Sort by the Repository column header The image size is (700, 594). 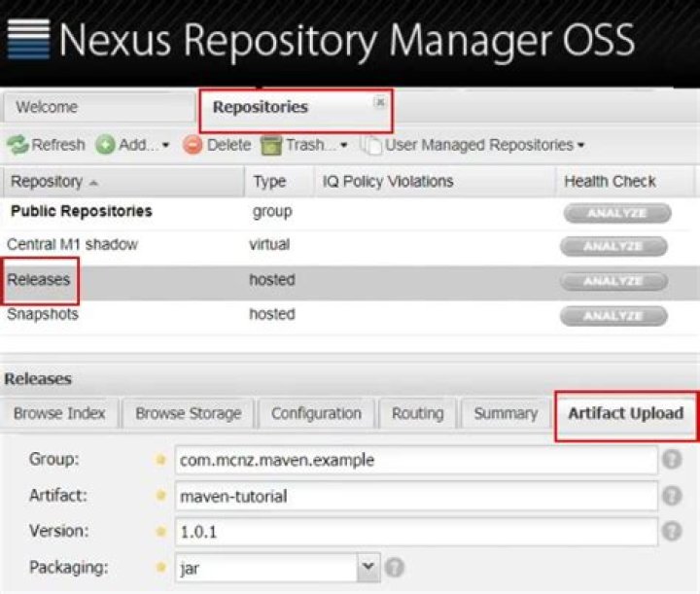(54, 182)
